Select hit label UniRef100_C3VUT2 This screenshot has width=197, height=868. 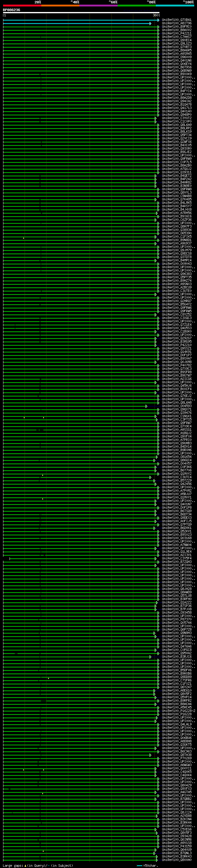pyautogui.click(x=177, y=118)
